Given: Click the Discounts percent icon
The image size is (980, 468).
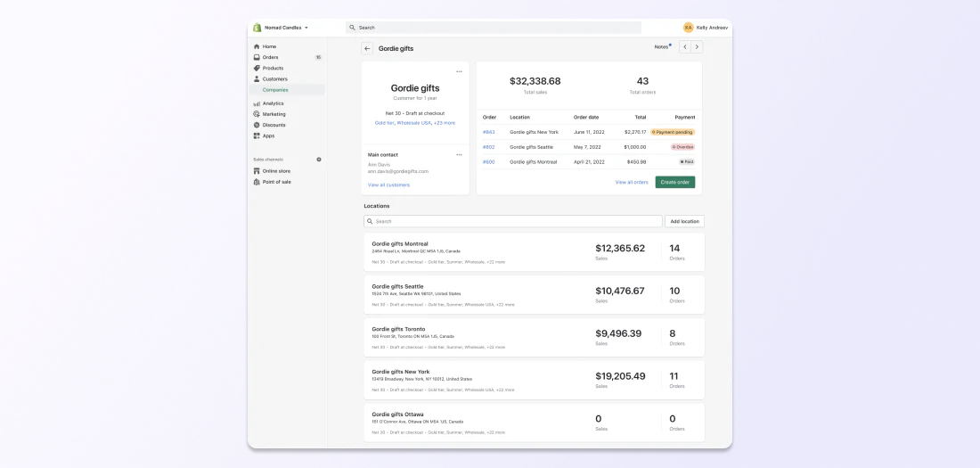Looking at the screenshot, I should tap(257, 125).
